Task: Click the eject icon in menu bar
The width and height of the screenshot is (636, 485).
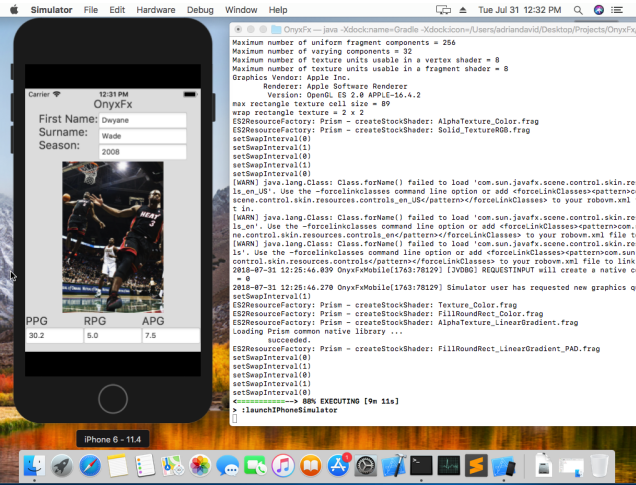Action: 463,10
